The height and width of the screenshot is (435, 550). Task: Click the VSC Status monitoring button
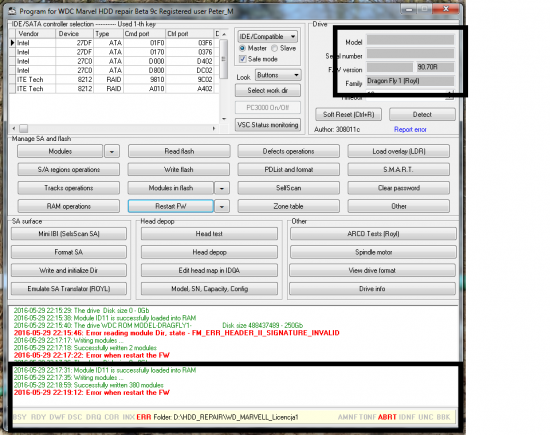coord(268,125)
